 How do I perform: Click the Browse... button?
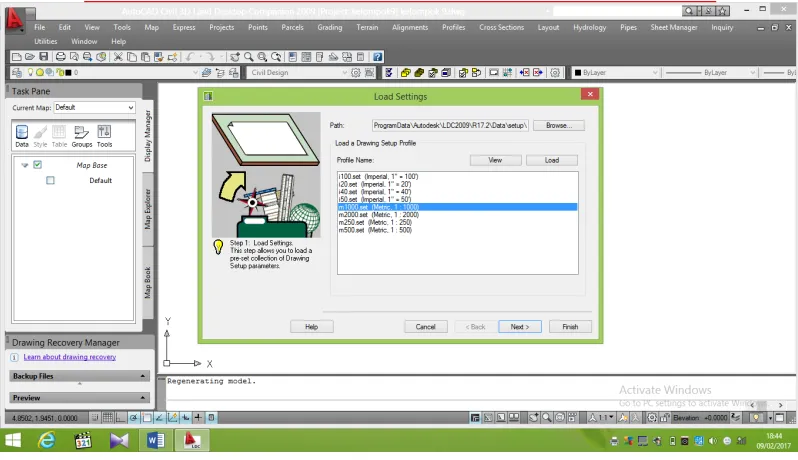pos(559,125)
